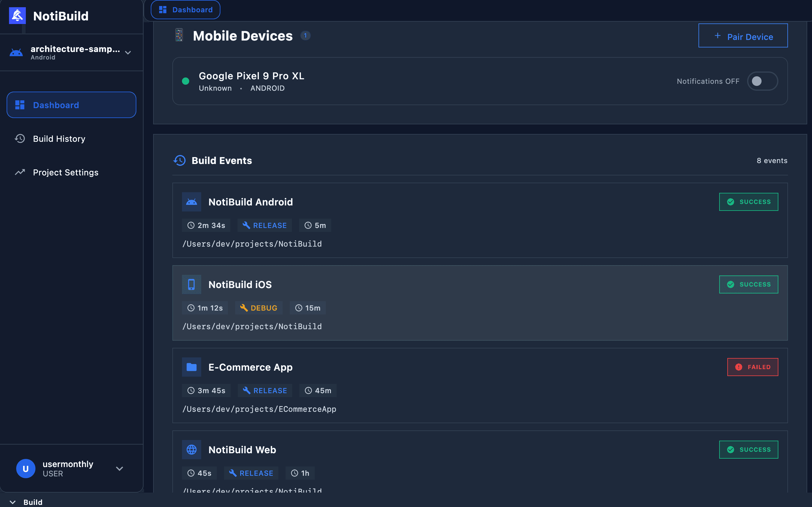
Task: Click the NotiBuild logo icon
Action: click(x=17, y=15)
